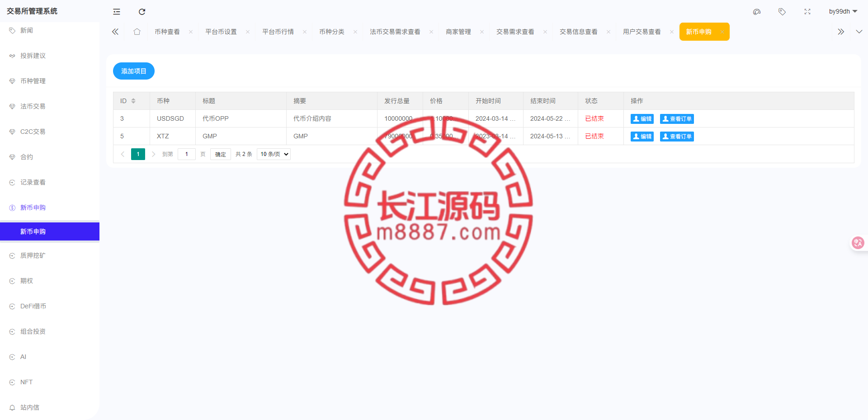Open the 10 条/页 page size dropdown
Viewport: 868px width, 420px height.
tap(274, 154)
